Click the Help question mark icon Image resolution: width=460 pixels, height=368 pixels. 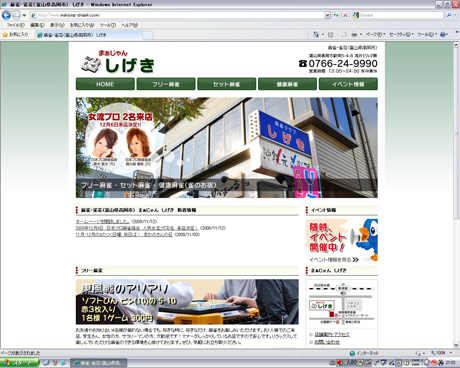[x=443, y=34]
